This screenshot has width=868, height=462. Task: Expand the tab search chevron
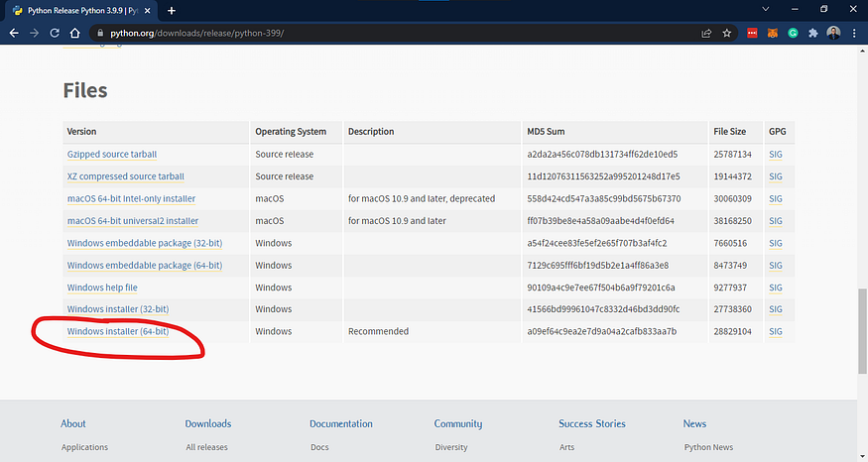click(x=766, y=9)
